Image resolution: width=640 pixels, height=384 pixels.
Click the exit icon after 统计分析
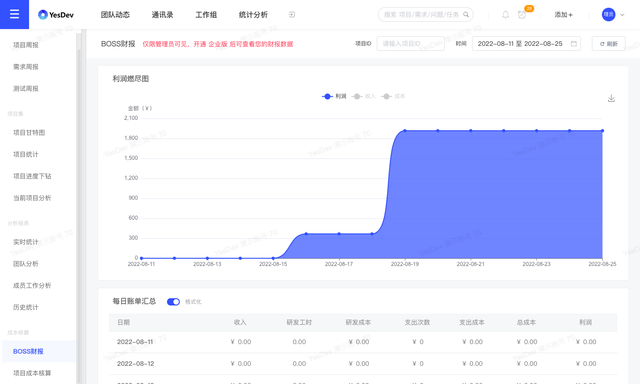point(292,15)
